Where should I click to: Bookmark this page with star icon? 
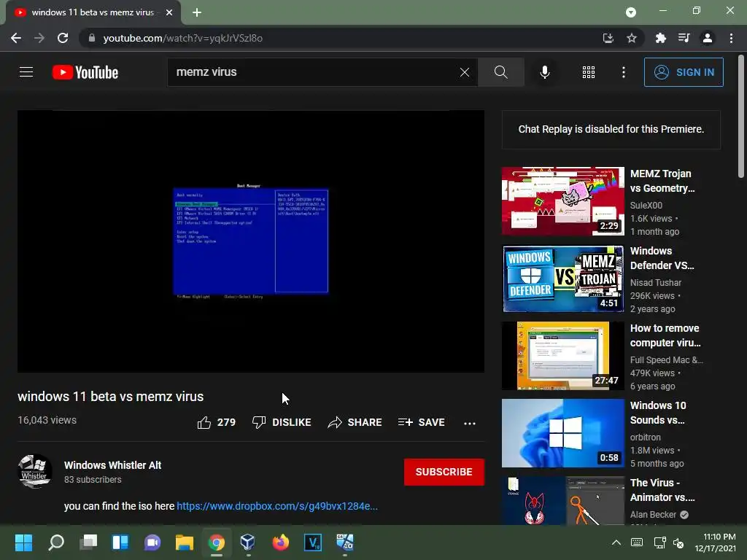[632, 38]
